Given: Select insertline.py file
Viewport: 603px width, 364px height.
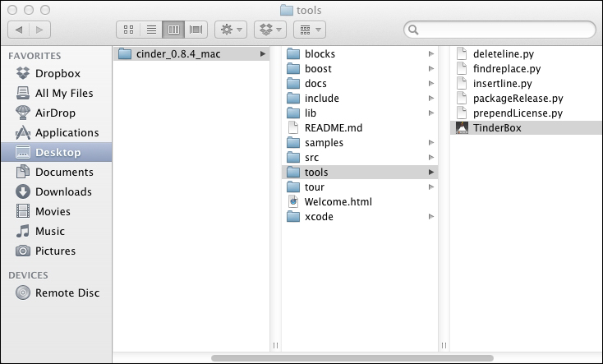Looking at the screenshot, I should [526, 84].
